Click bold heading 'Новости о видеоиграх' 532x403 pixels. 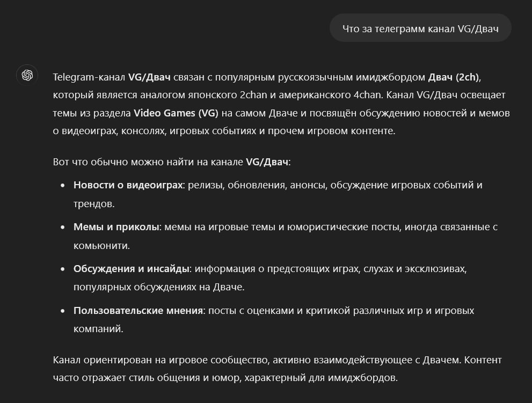tap(128, 185)
